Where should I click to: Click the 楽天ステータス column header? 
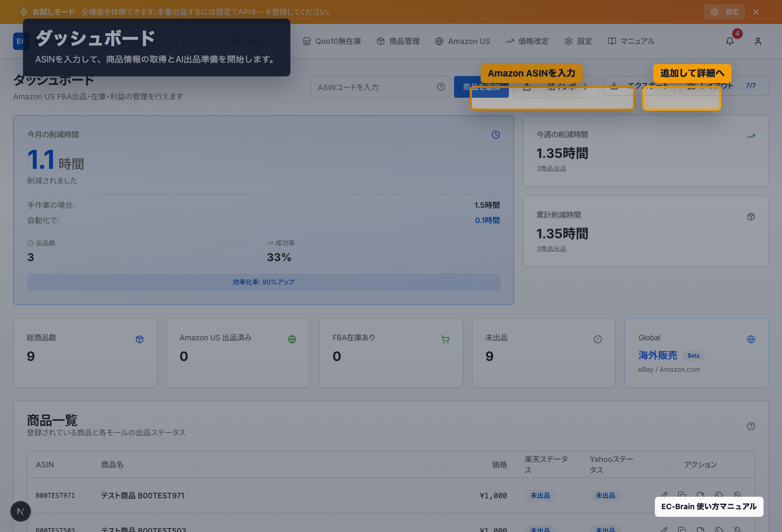tap(546, 465)
